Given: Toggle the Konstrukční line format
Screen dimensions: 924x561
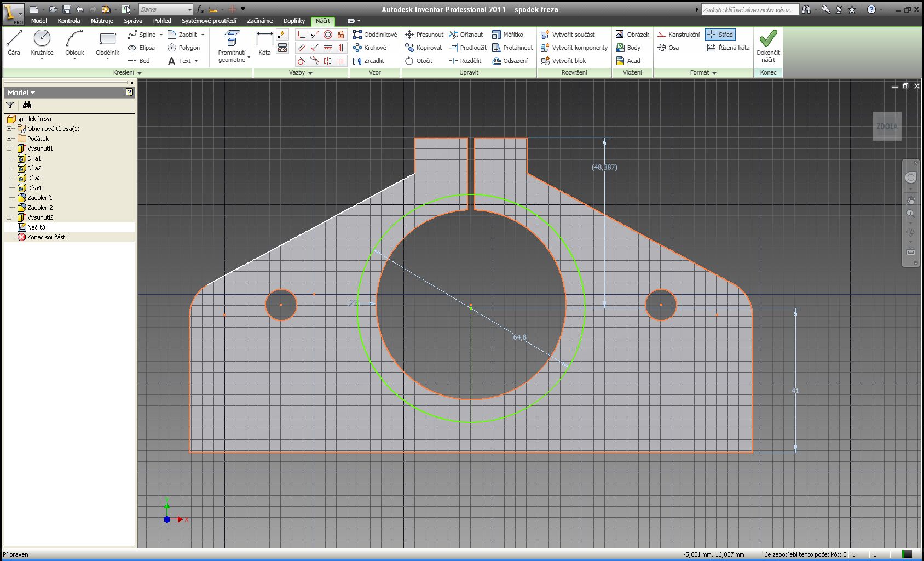Looking at the screenshot, I should click(679, 35).
